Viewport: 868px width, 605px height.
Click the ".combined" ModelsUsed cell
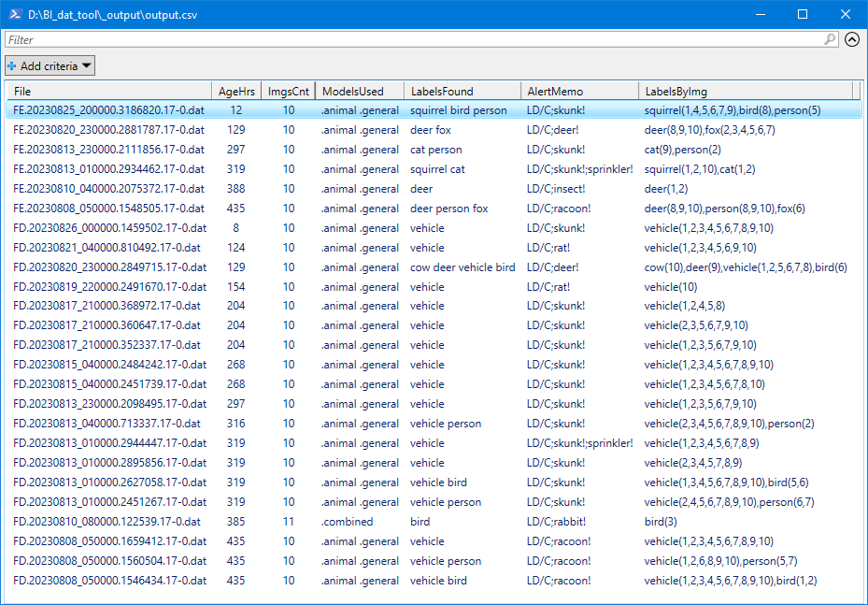347,522
